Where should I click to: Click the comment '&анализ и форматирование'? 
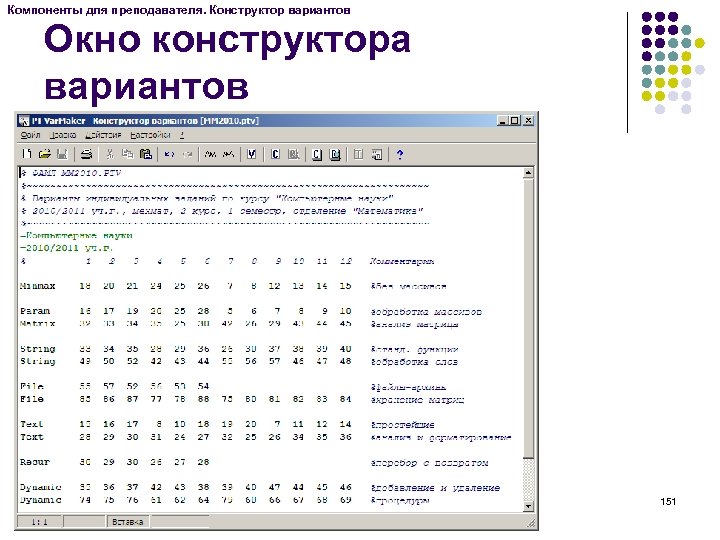[441, 437]
